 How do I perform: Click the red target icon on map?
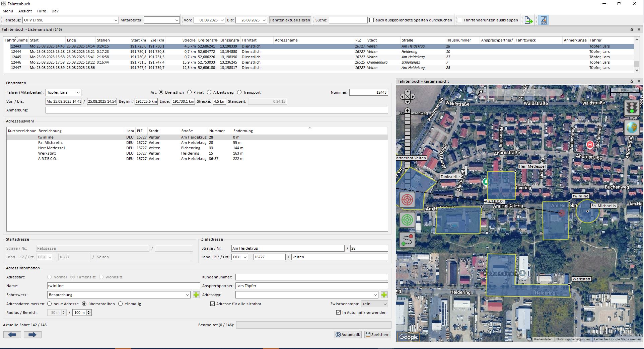407,200
